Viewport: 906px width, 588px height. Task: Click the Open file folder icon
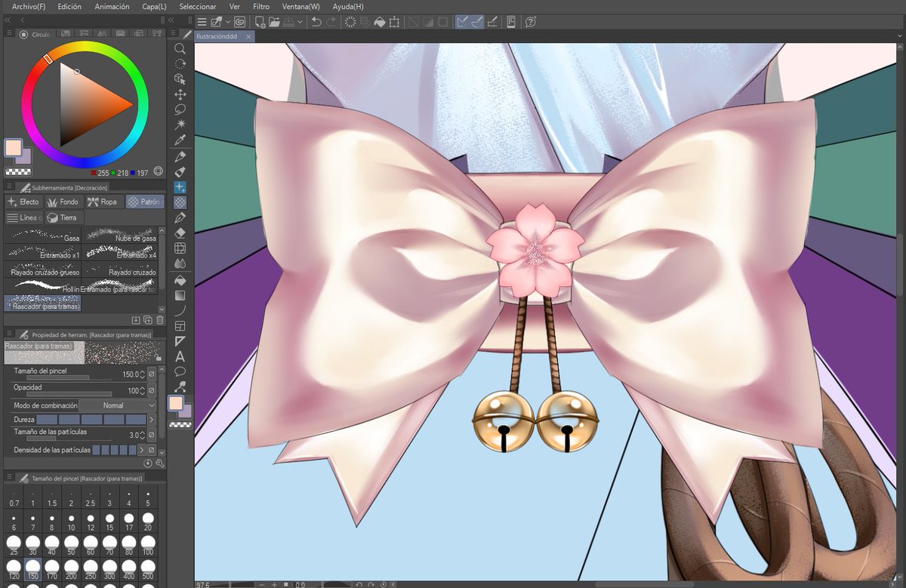click(276, 22)
